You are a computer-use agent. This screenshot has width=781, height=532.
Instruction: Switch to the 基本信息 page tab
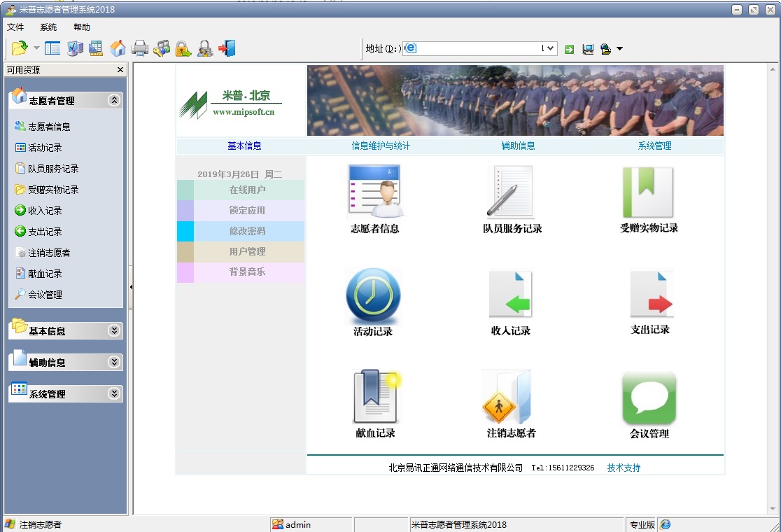click(x=244, y=146)
